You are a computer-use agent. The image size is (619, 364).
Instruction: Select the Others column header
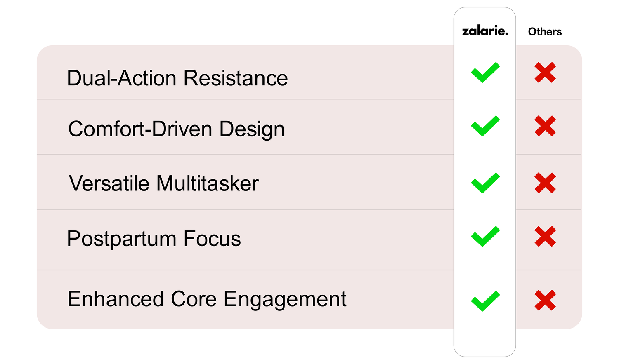point(545,32)
